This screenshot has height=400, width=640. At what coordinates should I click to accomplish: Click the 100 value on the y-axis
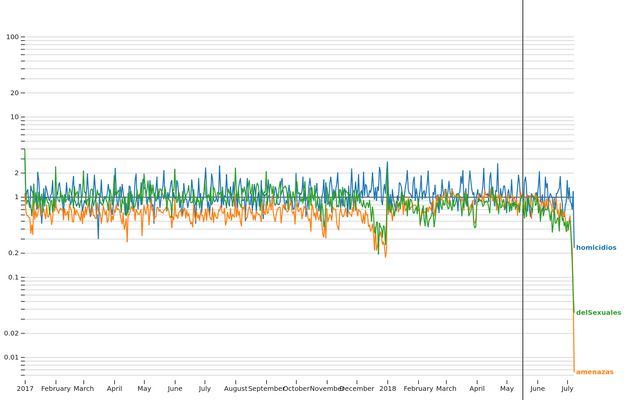13,37
